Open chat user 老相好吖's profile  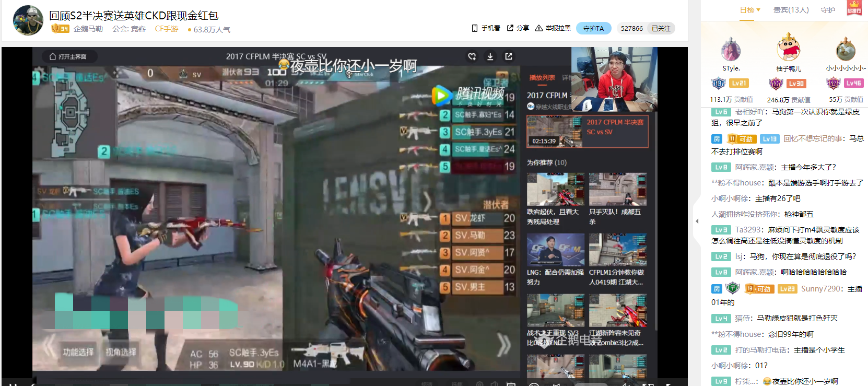750,112
